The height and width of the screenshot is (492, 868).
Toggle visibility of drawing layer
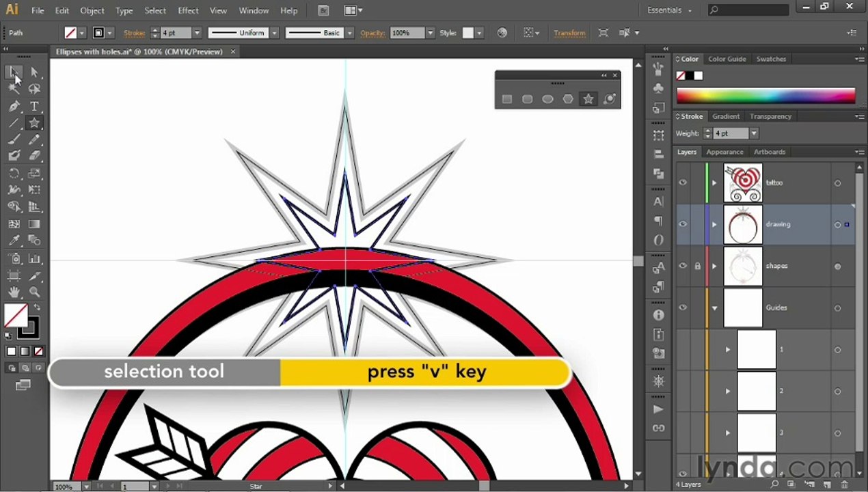[683, 224]
